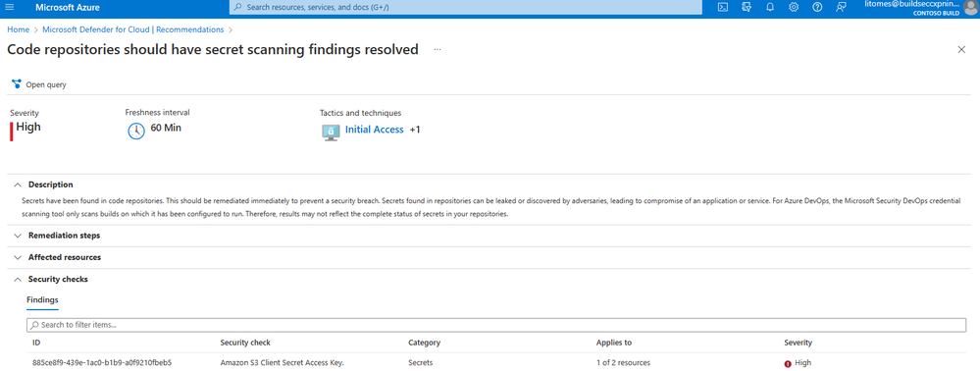
Task: Sort by the Applies to column header
Action: [614, 343]
